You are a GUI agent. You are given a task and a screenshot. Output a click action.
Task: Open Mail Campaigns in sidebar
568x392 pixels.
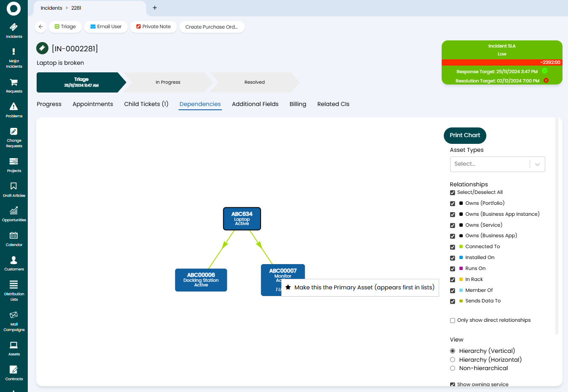14,320
